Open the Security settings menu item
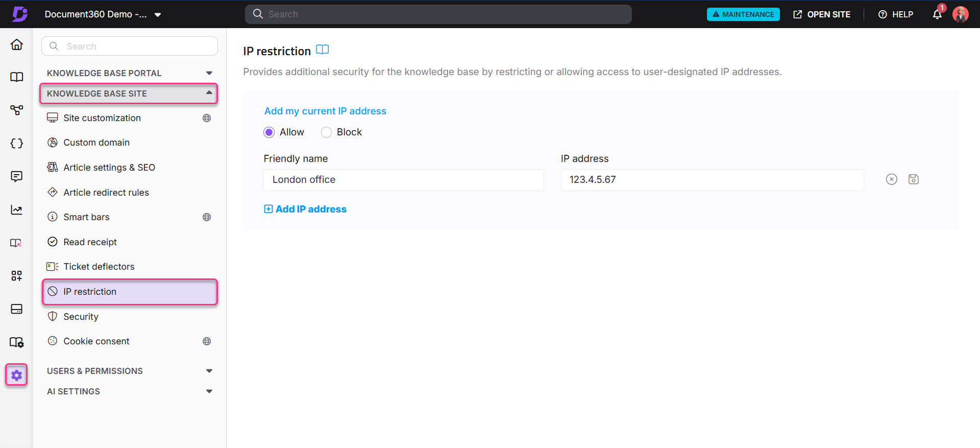Viewport: 980px width, 448px height. tap(81, 317)
